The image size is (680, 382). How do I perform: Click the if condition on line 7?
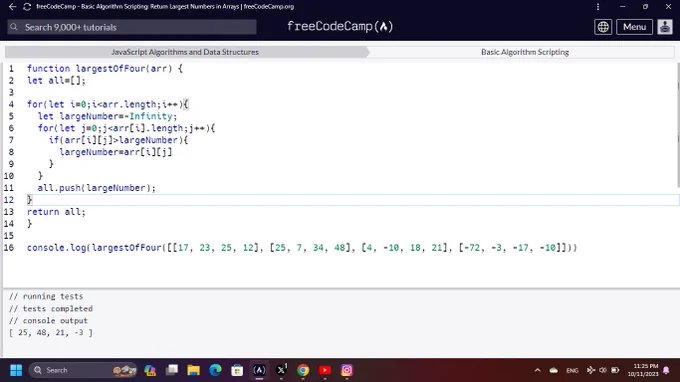tap(118, 140)
